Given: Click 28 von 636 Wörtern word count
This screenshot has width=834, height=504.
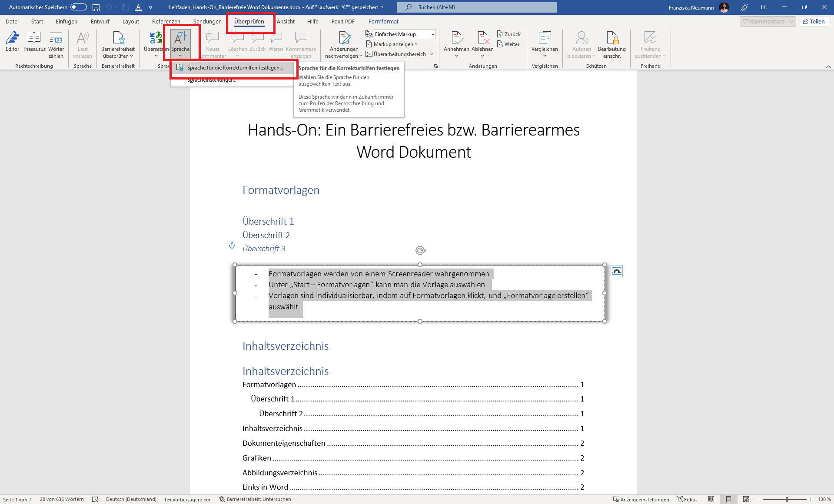Looking at the screenshot, I should click(x=62, y=499).
